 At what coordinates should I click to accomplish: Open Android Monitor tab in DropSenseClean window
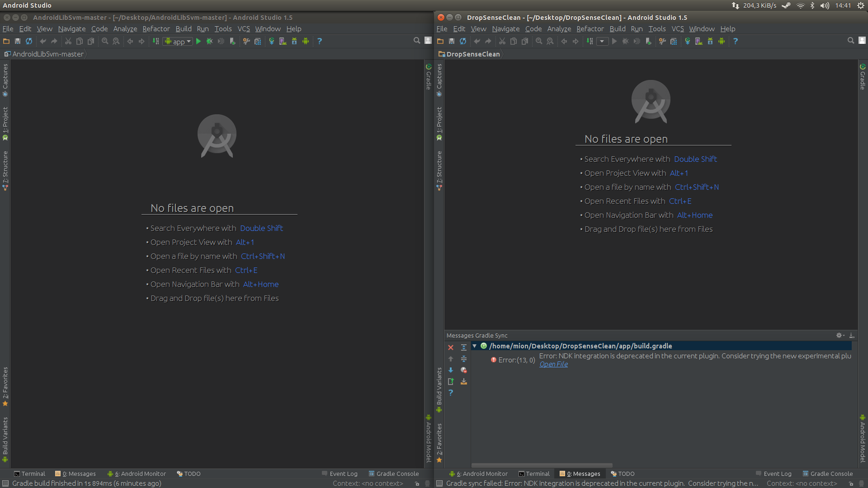(478, 474)
